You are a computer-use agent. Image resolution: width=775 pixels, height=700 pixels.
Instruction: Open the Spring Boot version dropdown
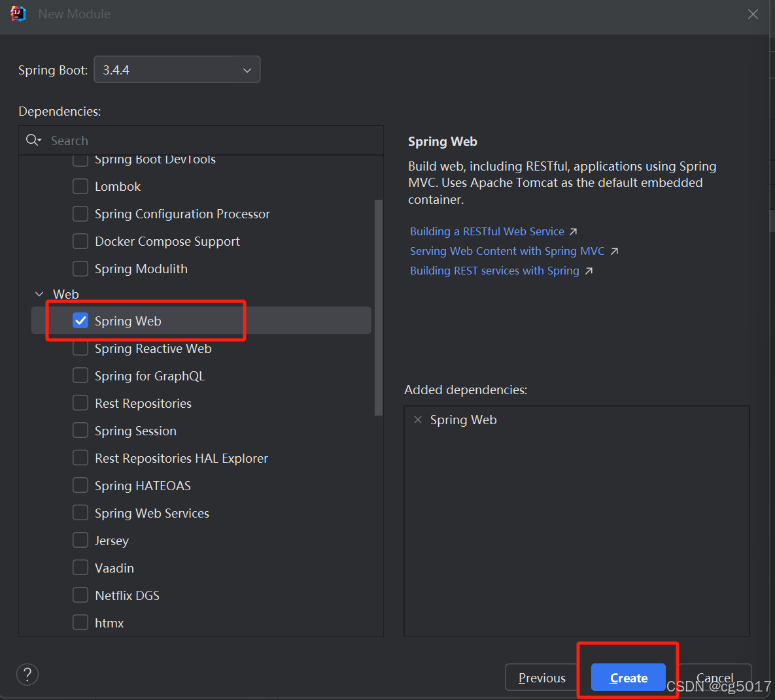coord(177,70)
